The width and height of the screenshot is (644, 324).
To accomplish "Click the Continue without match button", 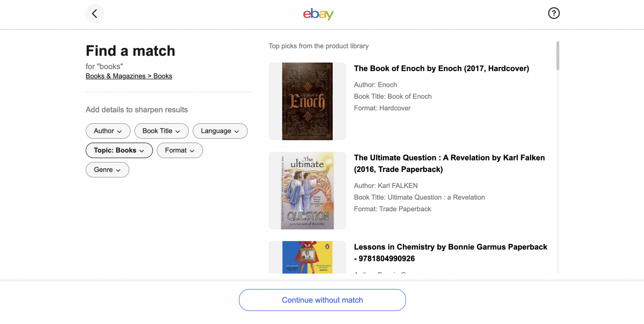I will click(322, 300).
